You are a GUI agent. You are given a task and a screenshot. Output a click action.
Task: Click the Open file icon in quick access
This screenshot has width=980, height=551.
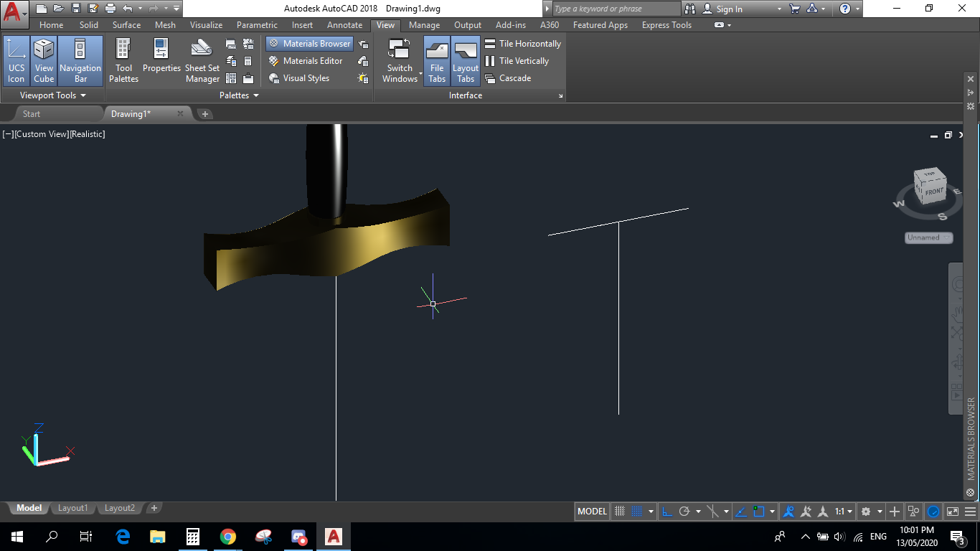(x=58, y=9)
